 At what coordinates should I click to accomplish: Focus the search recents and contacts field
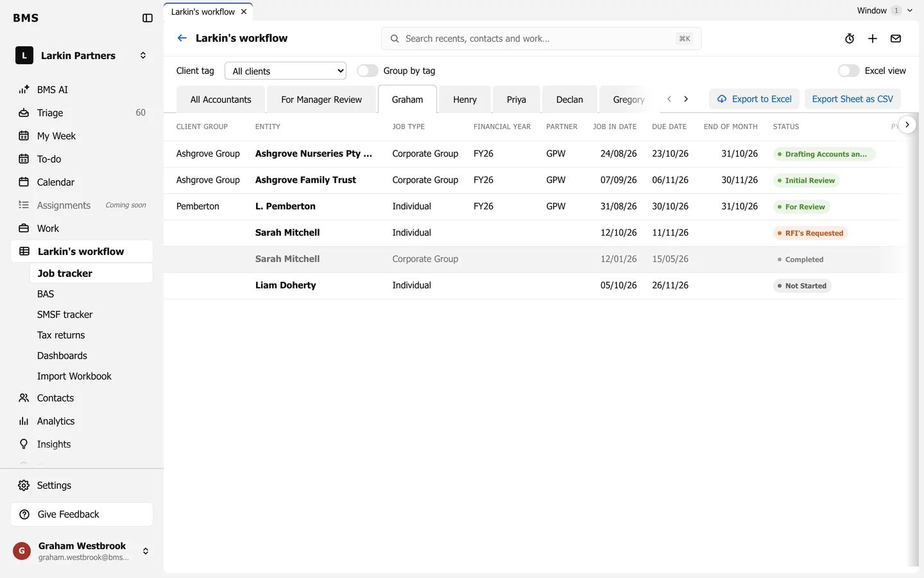(x=542, y=39)
